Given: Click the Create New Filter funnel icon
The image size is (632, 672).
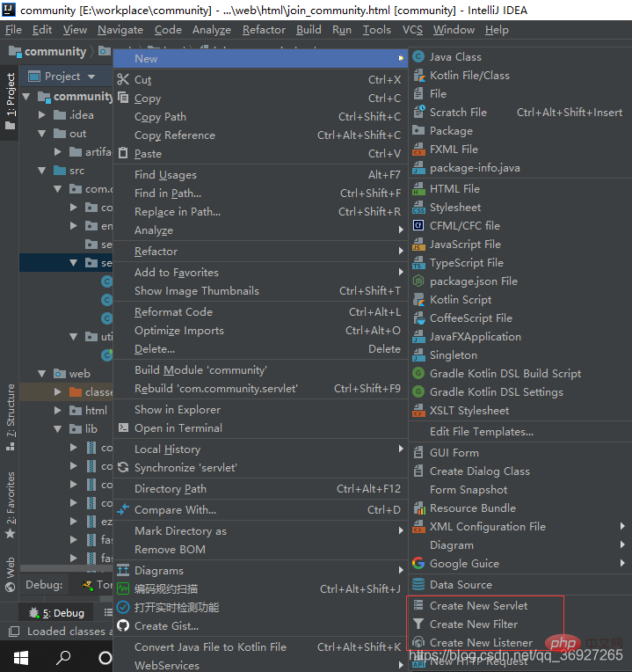Looking at the screenshot, I should pos(418,624).
